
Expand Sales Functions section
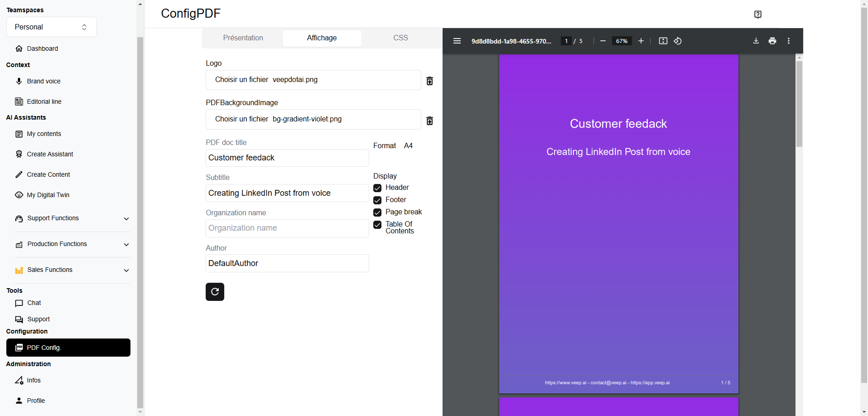point(72,270)
